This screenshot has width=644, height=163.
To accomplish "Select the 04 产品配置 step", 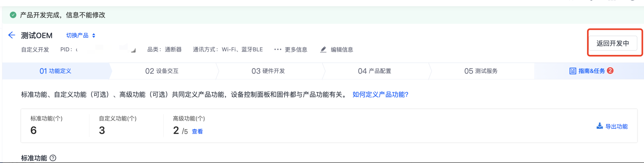I will [x=374, y=71].
